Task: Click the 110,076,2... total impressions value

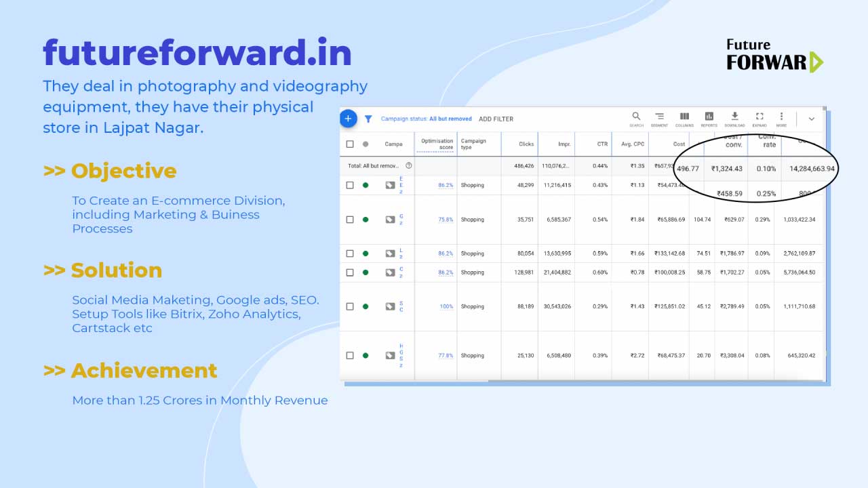Action: [x=557, y=165]
